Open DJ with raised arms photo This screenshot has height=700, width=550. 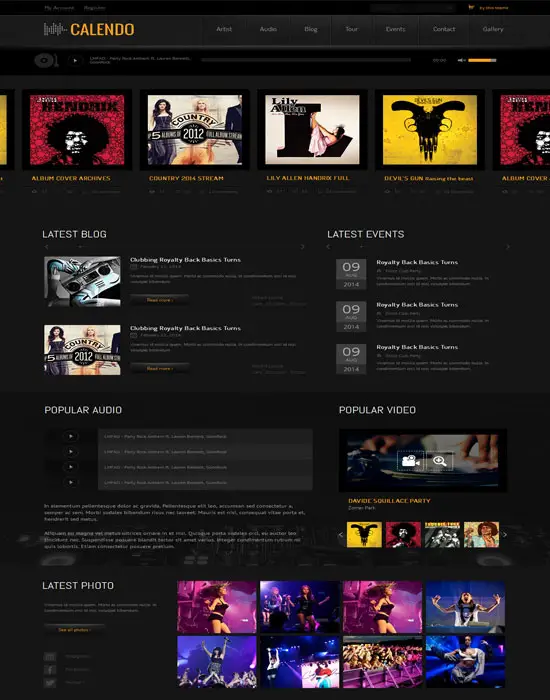[x=465, y=607]
